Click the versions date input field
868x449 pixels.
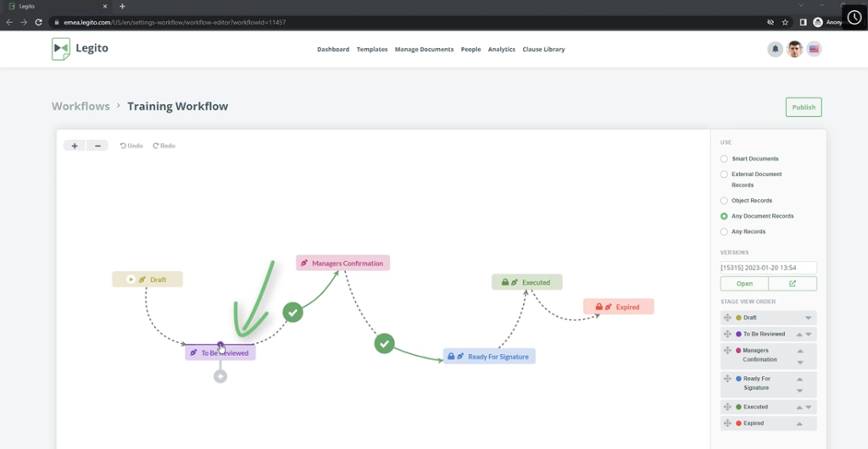point(768,268)
